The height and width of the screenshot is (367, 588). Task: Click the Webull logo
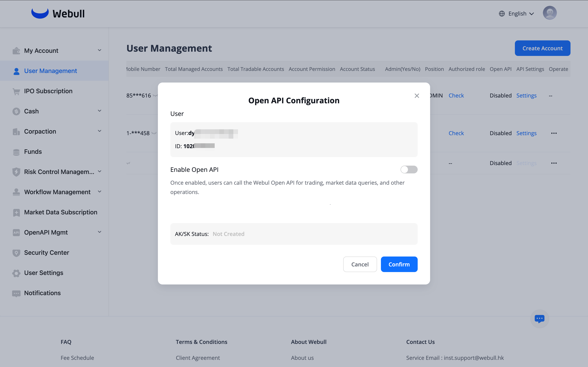(x=58, y=14)
